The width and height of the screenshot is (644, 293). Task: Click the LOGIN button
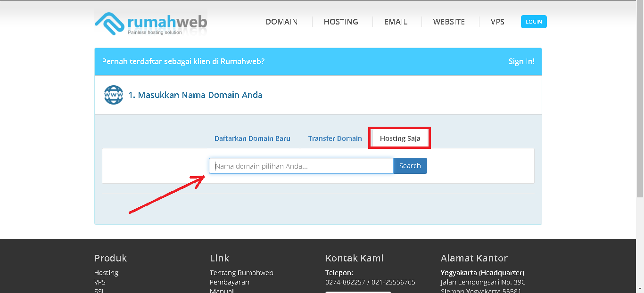[x=534, y=22]
